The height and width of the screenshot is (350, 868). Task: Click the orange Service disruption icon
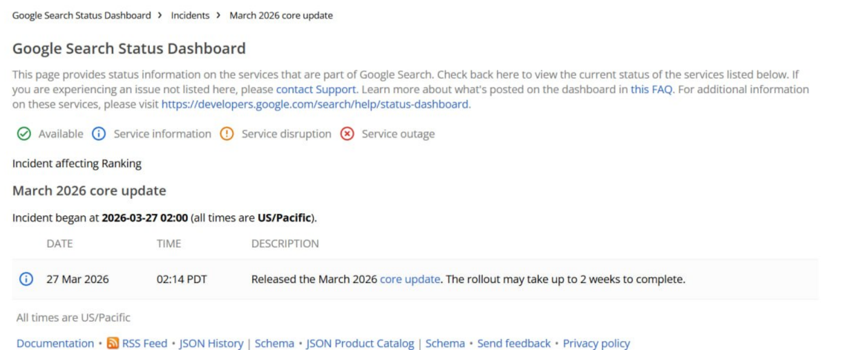click(227, 134)
